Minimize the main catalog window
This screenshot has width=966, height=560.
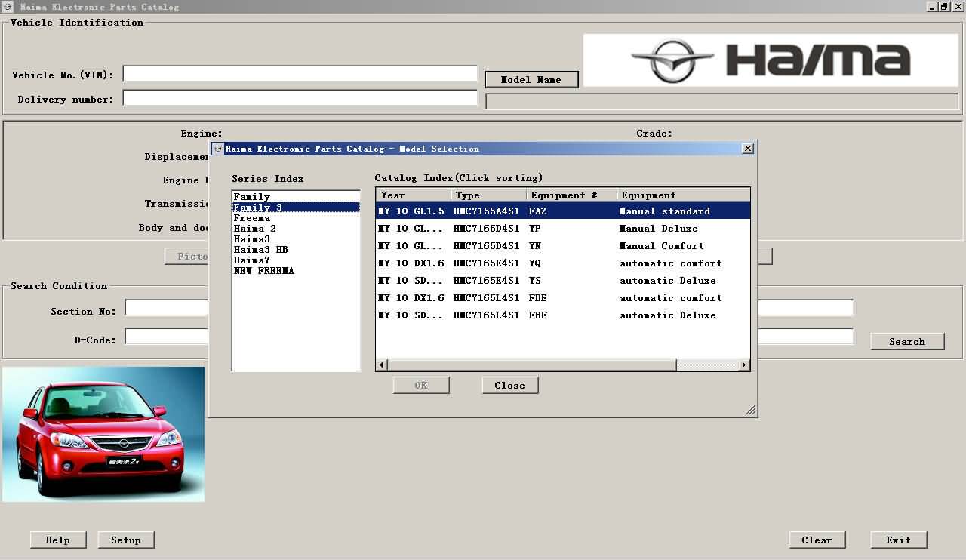coord(931,7)
